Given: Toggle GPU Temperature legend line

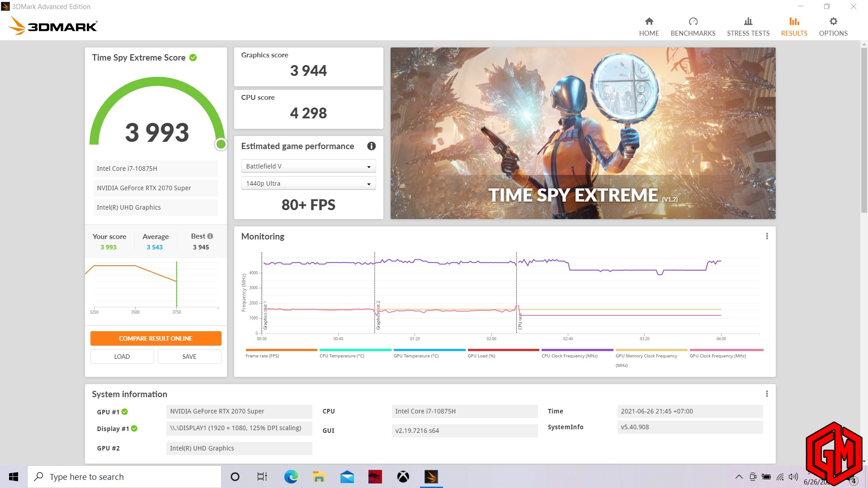Looking at the screenshot, I should (x=429, y=353).
